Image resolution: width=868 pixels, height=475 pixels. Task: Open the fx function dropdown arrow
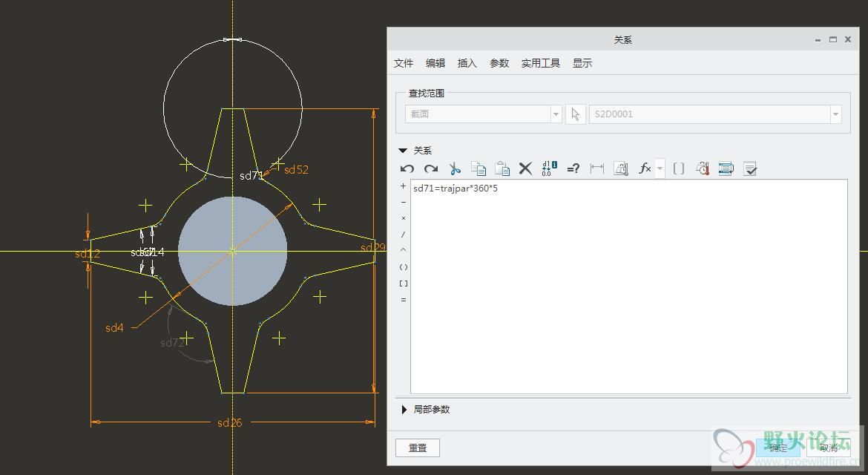tap(660, 168)
